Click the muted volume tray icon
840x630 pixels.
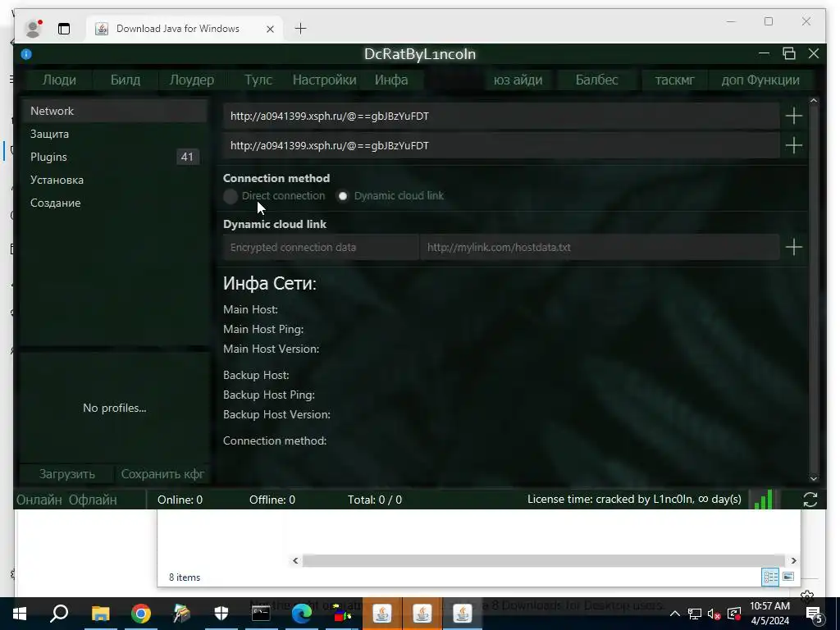(x=714, y=614)
